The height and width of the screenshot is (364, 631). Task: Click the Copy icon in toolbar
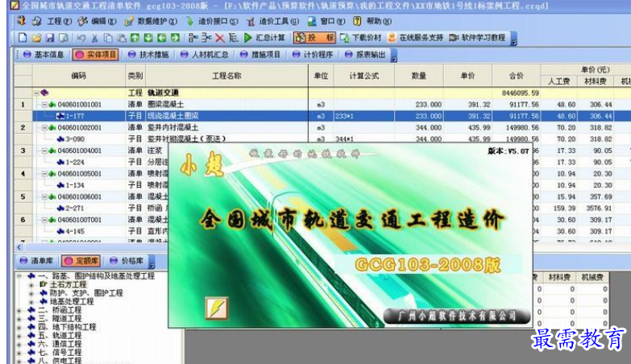pos(108,38)
